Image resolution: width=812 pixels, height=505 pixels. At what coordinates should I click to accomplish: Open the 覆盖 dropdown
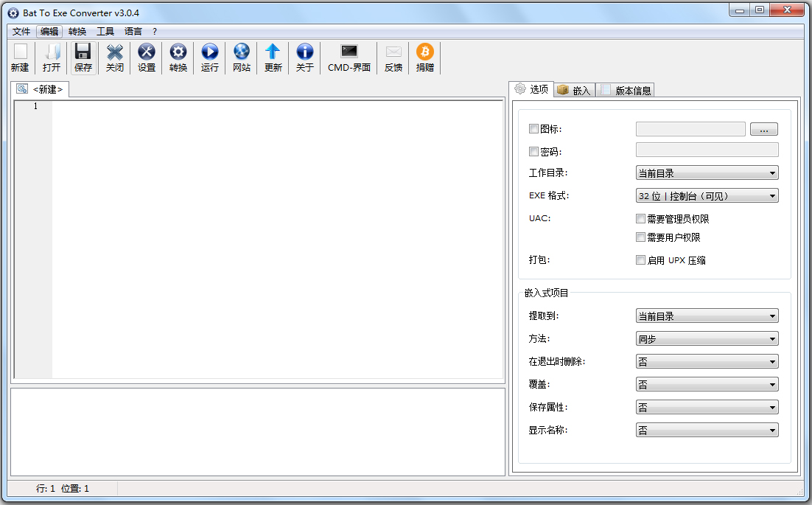point(707,384)
